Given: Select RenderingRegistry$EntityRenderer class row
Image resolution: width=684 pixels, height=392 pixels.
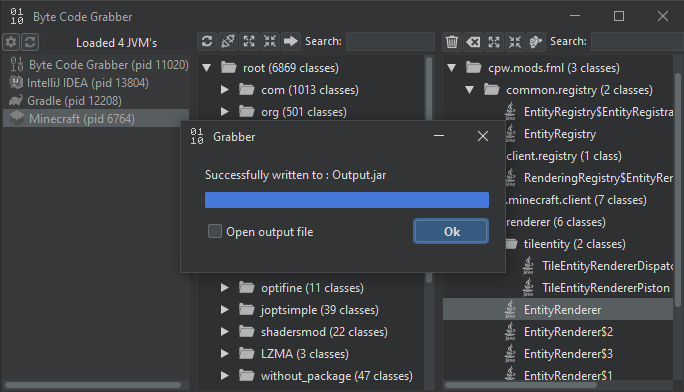Looking at the screenshot, I should point(598,177).
